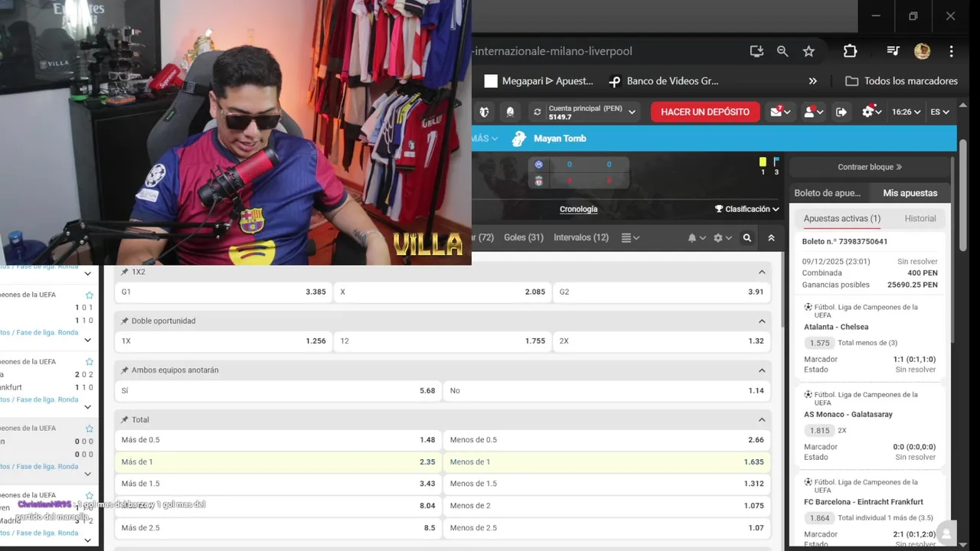Image resolution: width=980 pixels, height=551 pixels.
Task: Select Historial subtab
Action: click(920, 219)
